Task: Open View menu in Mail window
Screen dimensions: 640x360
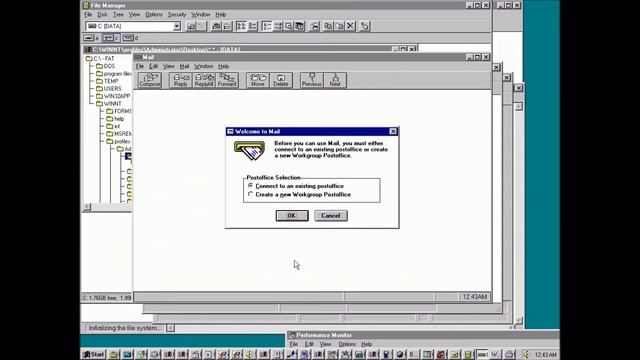Action: click(x=169, y=66)
